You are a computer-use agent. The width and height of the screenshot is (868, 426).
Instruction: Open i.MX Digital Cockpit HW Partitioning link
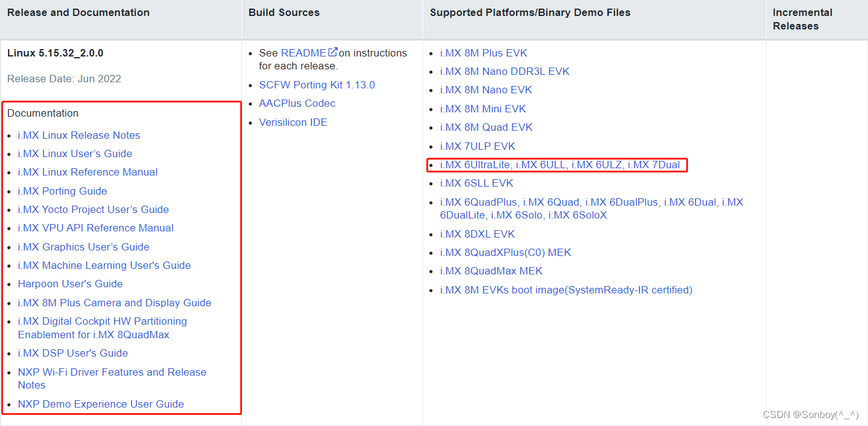(103, 328)
